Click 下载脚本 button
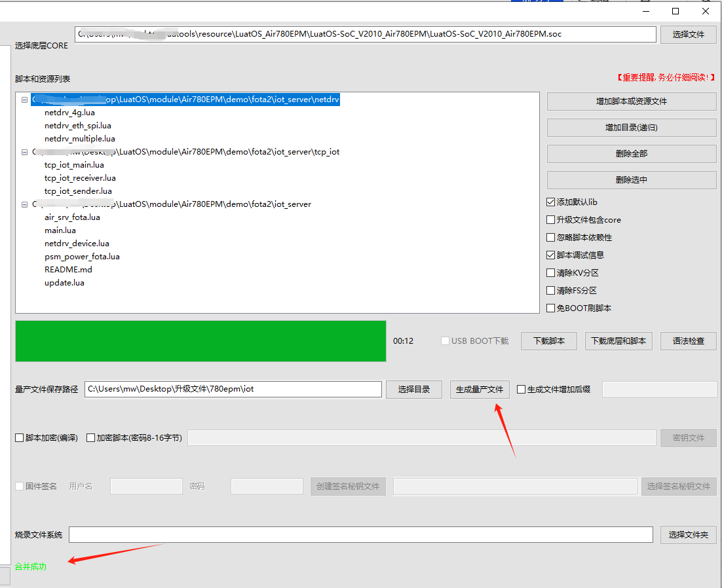The height and width of the screenshot is (588, 722). point(549,341)
